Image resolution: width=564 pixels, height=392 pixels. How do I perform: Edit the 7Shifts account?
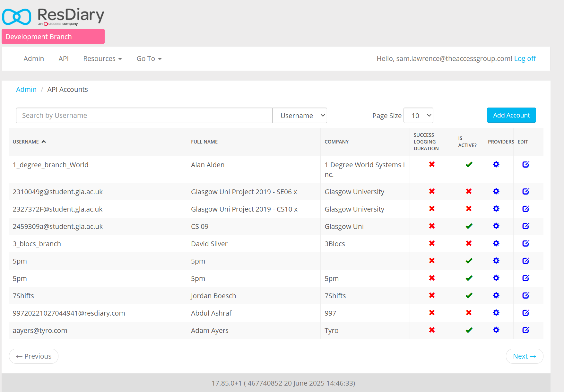pyautogui.click(x=526, y=295)
